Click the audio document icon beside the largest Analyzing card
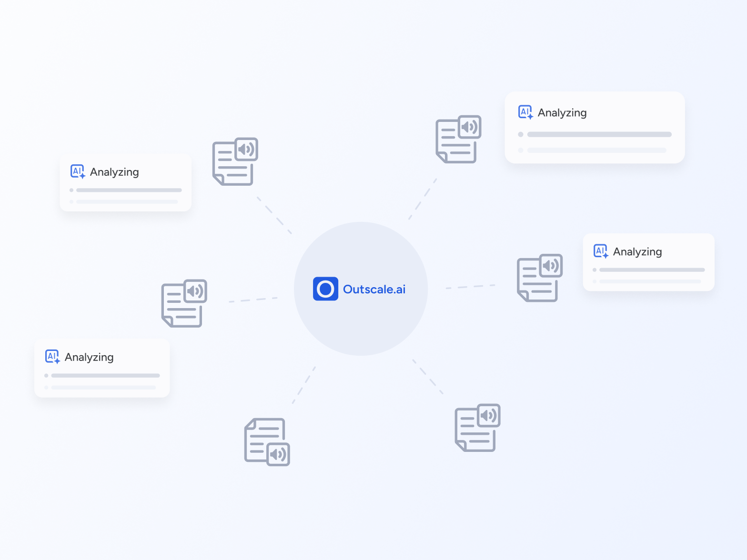The height and width of the screenshot is (560, 747). click(458, 139)
